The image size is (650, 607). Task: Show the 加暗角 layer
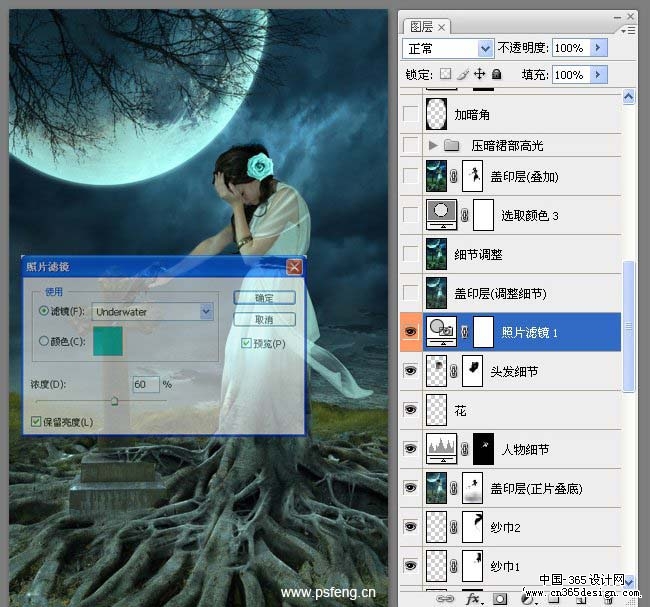(x=411, y=114)
